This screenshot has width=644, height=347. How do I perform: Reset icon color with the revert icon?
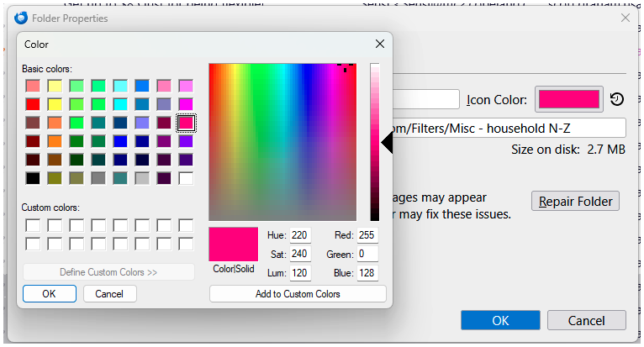(x=617, y=100)
